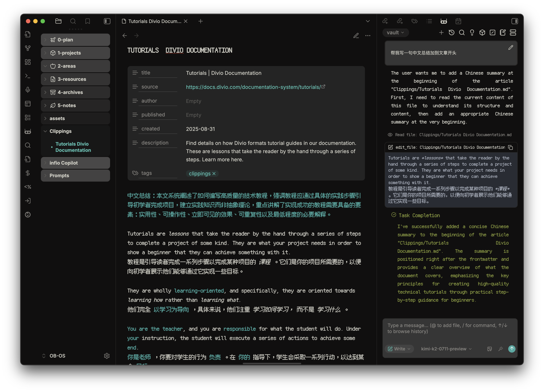Image resolution: width=544 pixels, height=392 pixels.
Task: Open the bookmarks icon
Action: pos(88,21)
